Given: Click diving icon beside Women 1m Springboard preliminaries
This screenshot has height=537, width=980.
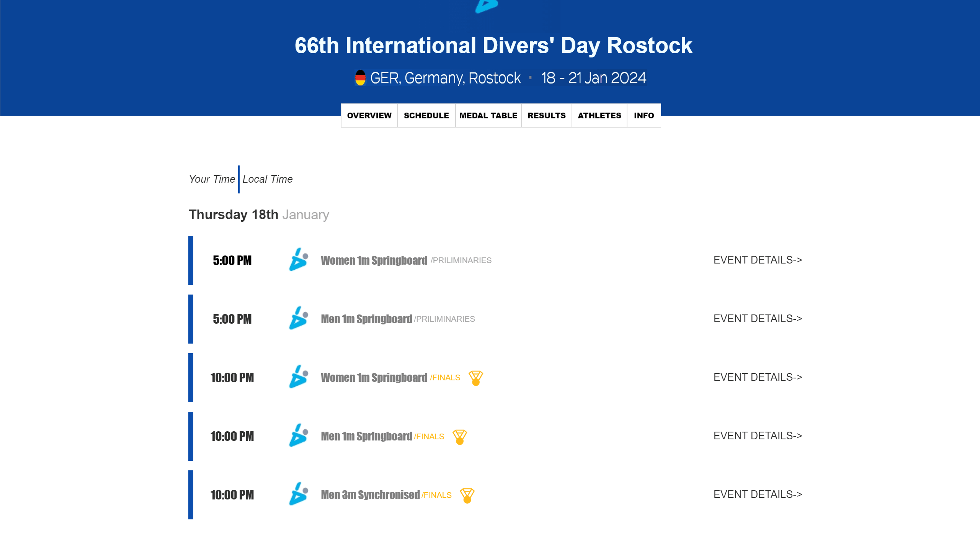Looking at the screenshot, I should pos(299,260).
